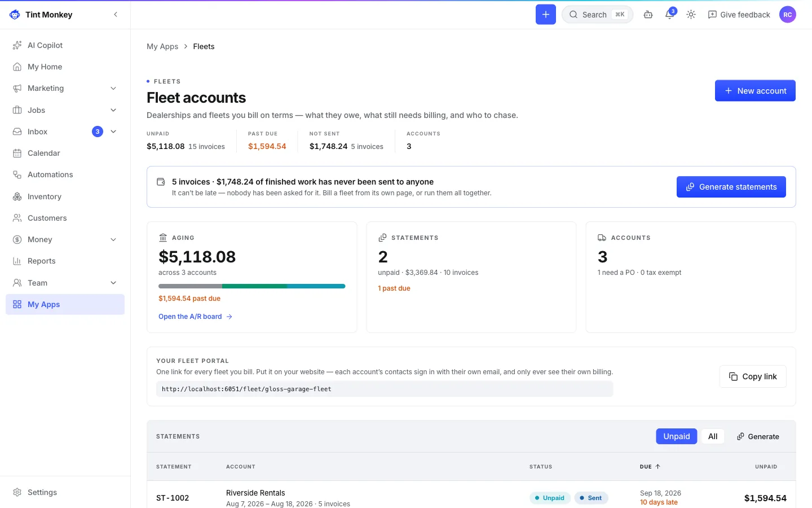Open the notifications bell

(x=670, y=15)
